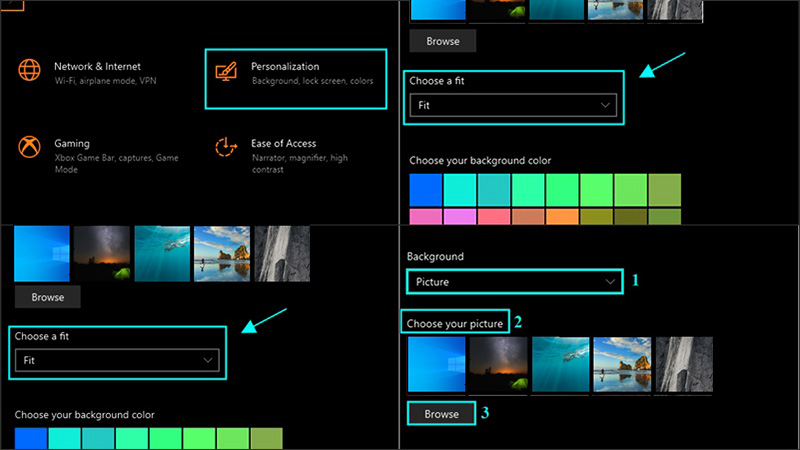
Task: Choose the olive green swatch ending upper-right top row
Action: click(665, 190)
